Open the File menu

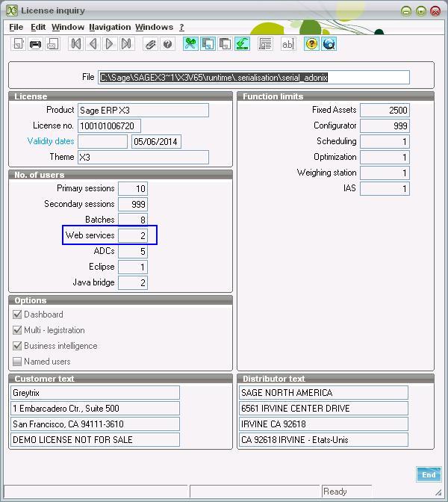pyautogui.click(x=16, y=27)
